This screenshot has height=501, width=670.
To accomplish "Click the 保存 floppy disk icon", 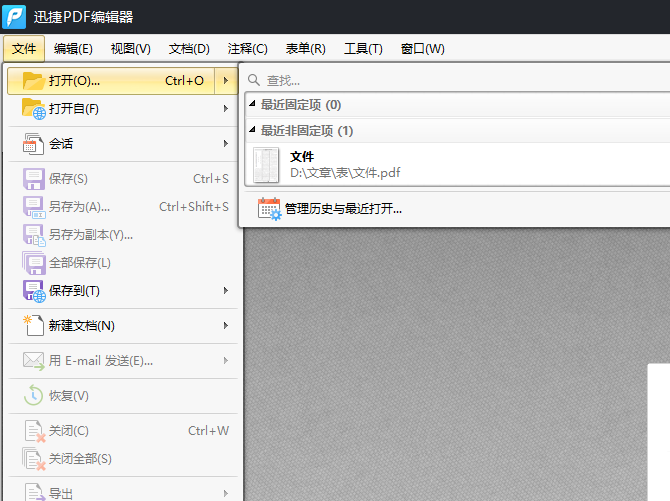I will (x=34, y=179).
